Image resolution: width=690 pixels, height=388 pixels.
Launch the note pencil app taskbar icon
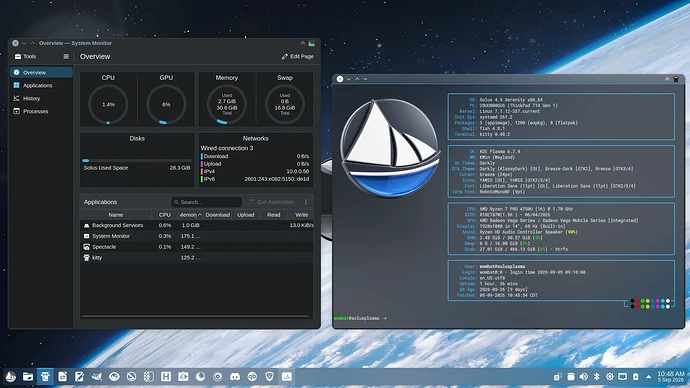[x=79, y=377]
